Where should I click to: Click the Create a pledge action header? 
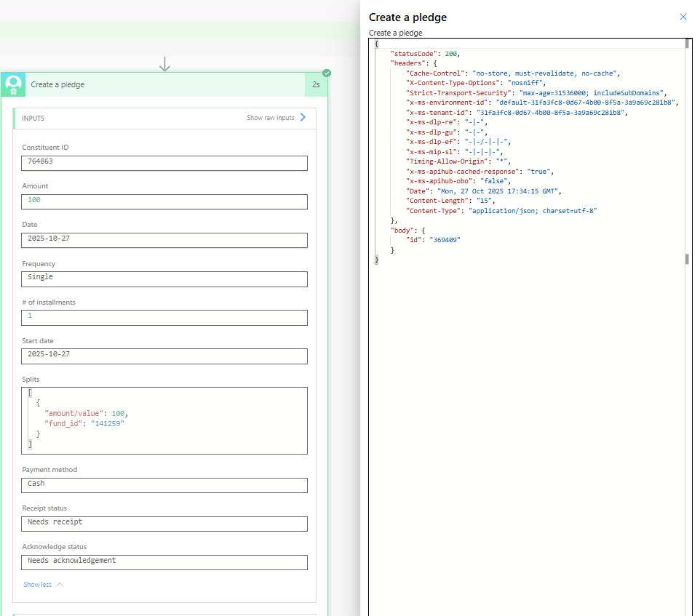[165, 85]
